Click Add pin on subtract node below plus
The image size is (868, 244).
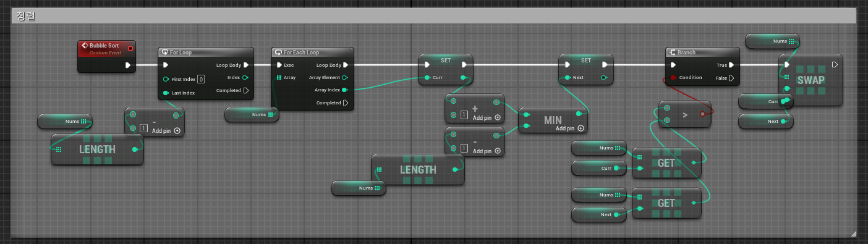pos(487,151)
